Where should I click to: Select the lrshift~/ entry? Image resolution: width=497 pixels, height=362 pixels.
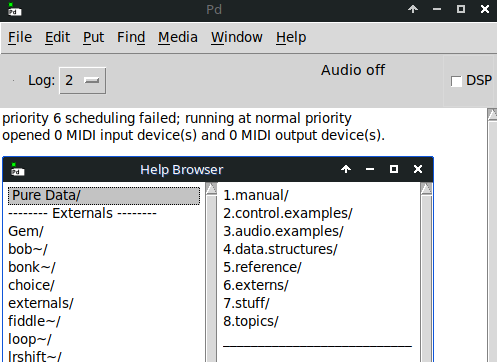tap(35, 356)
